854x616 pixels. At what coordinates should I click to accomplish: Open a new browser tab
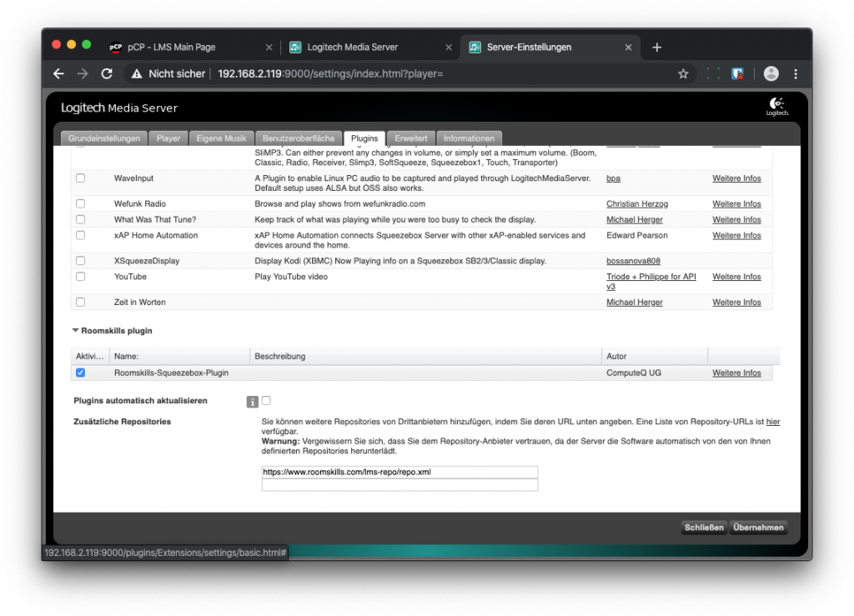657,48
